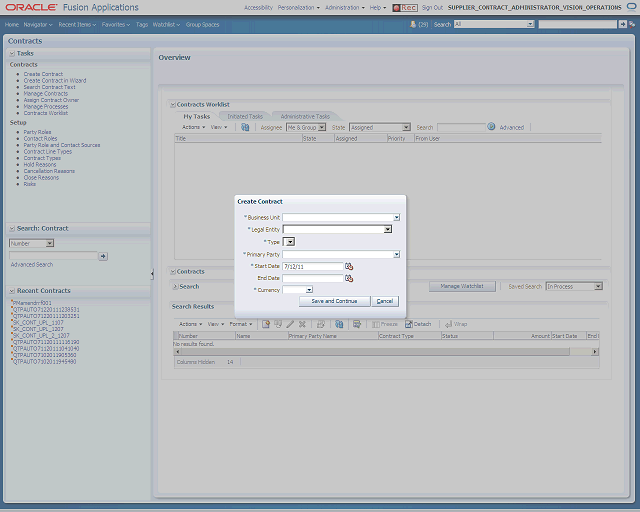Open the Legal Entity dropdown
The image size is (640, 512).
387,229
